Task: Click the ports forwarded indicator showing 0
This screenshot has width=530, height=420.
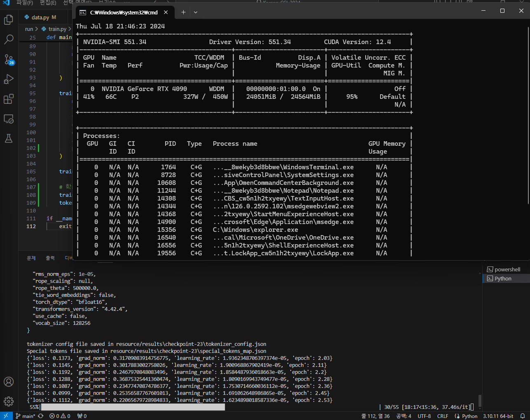Action: [82, 416]
